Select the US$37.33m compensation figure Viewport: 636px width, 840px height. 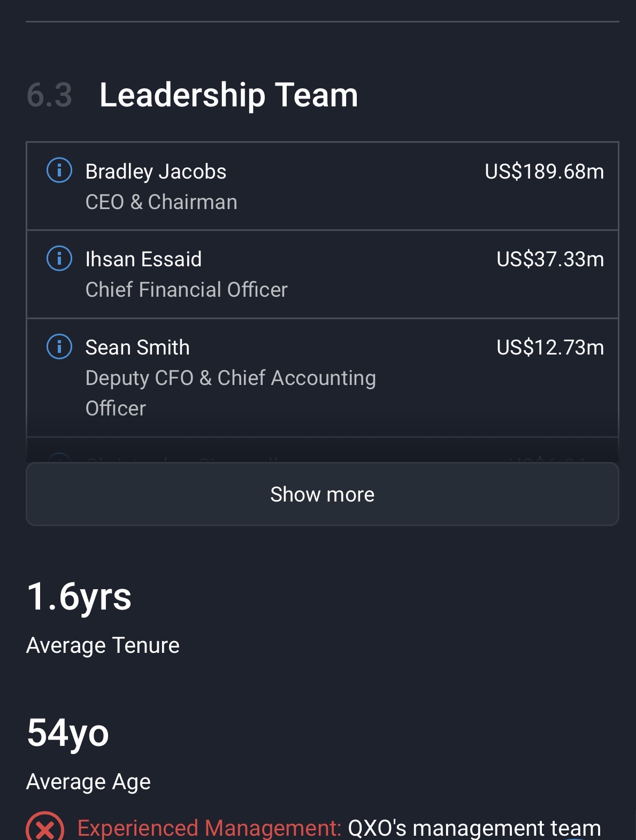tap(550, 259)
